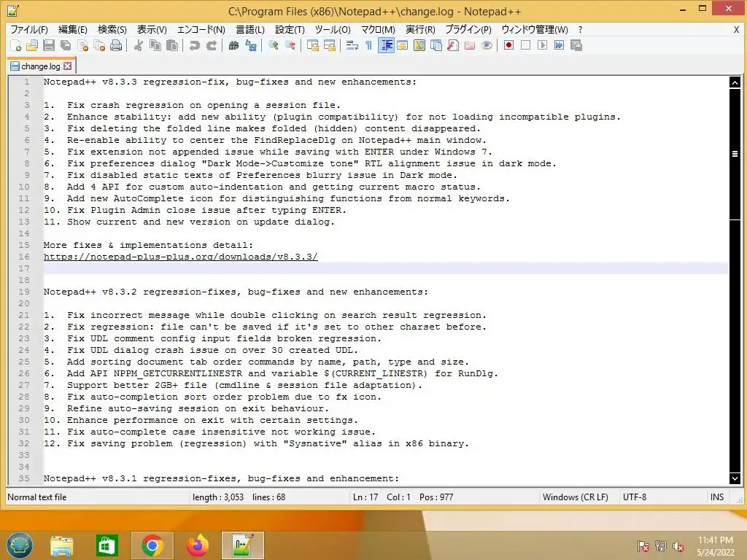Image resolution: width=747 pixels, height=560 pixels.
Task: Open the 編集(E) menu
Action: click(x=72, y=29)
